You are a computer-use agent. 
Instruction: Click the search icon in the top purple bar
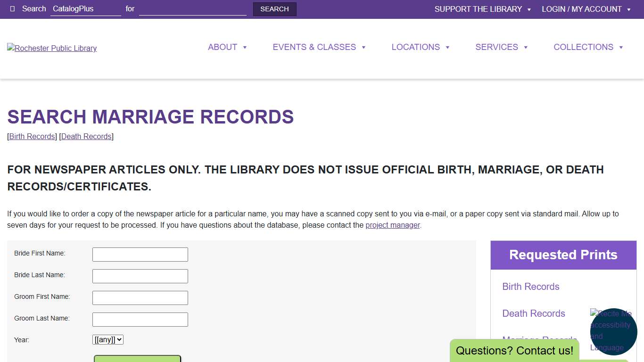tap(11, 9)
